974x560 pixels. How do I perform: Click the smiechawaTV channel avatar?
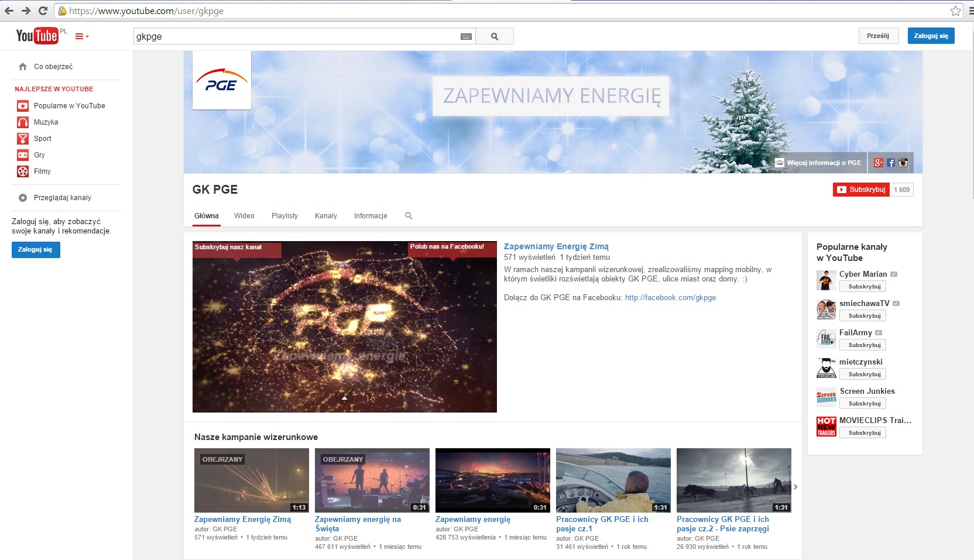[x=826, y=310]
